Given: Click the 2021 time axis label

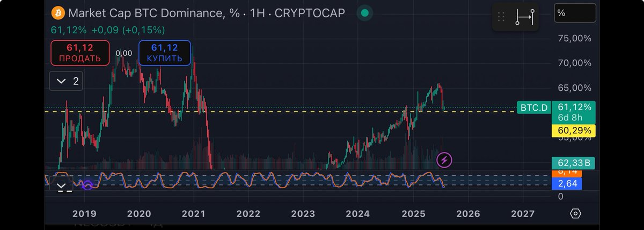Looking at the screenshot, I should tap(194, 213).
